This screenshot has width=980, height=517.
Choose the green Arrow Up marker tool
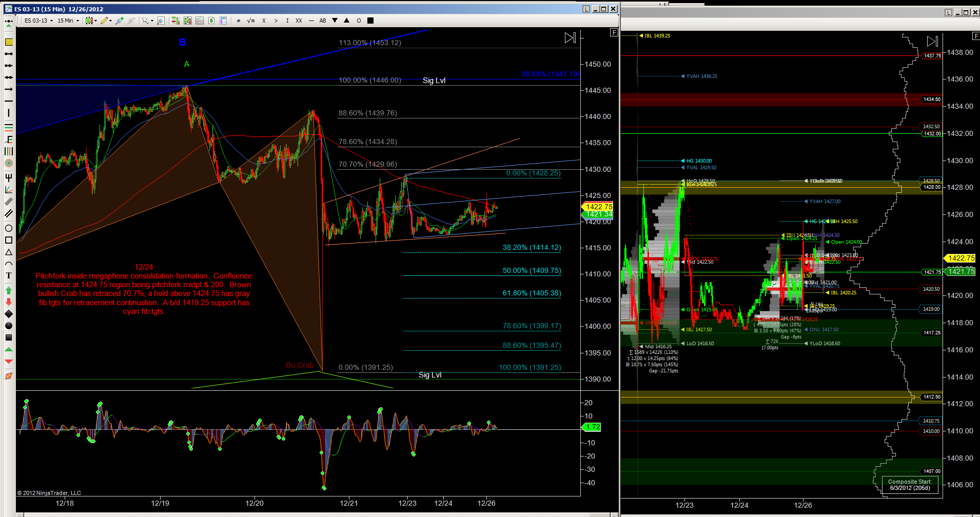9,290
